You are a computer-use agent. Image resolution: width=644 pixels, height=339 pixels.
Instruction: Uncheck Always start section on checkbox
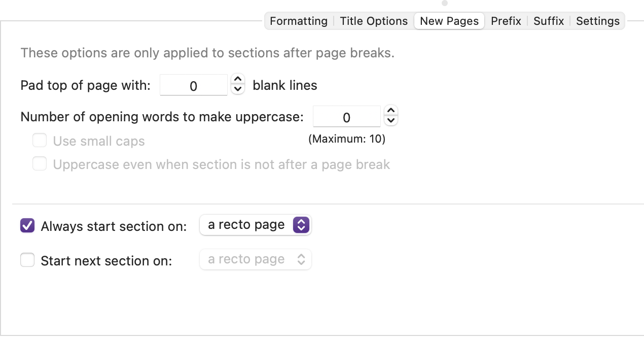coord(27,225)
